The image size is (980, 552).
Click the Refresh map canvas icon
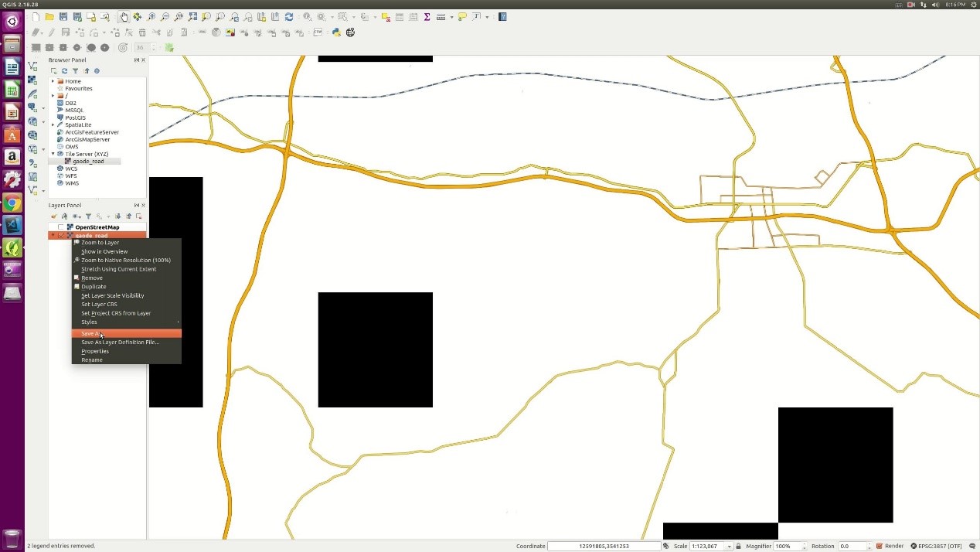289,17
